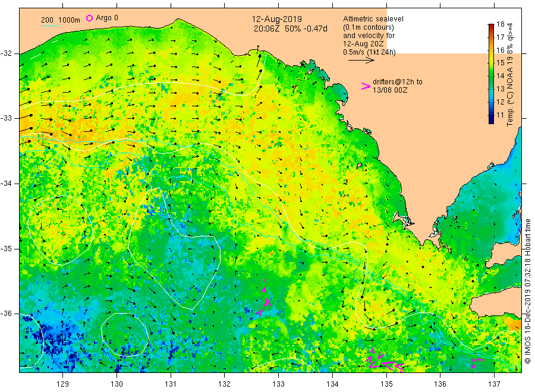The width and height of the screenshot is (535, 392).
Task: Click the '0.5m/s (1kt 24h)' label
Action: pos(370,52)
